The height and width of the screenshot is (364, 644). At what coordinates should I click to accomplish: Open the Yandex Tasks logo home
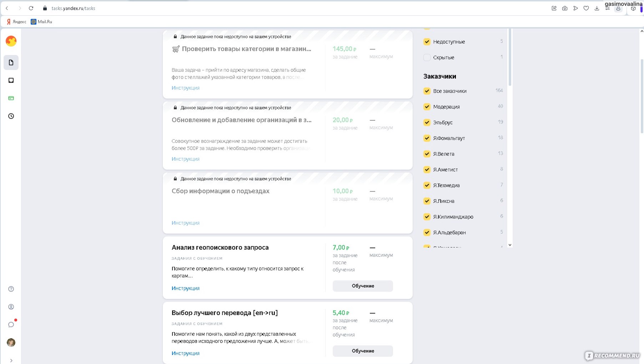[11, 41]
